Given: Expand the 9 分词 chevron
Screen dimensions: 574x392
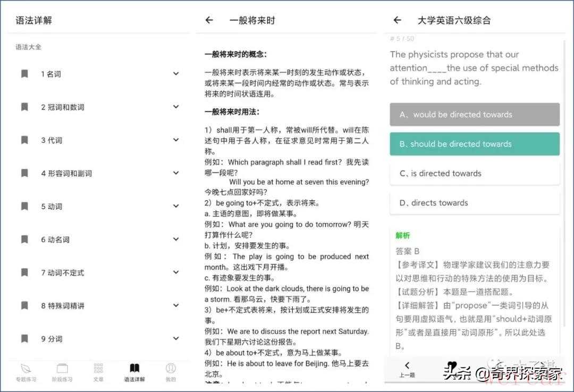Looking at the screenshot, I should pyautogui.click(x=176, y=338).
